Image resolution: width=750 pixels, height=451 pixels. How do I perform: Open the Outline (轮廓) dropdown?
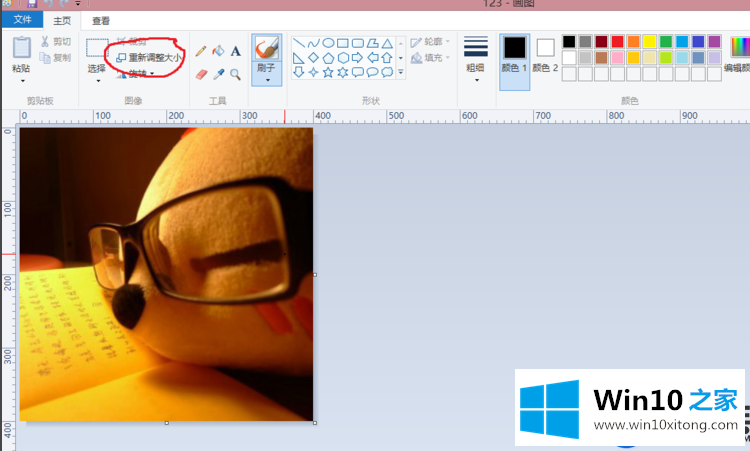tap(430, 42)
